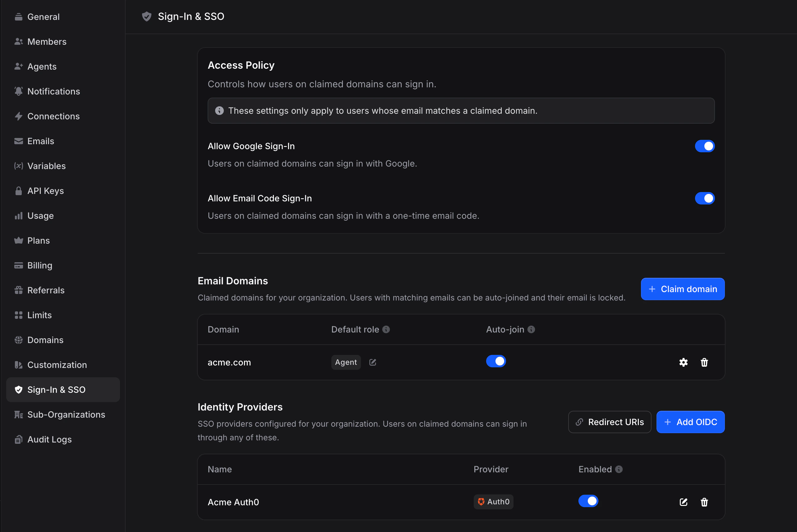Disable auto-join for acme.com
Screen dimensions: 797x532
coord(496,361)
